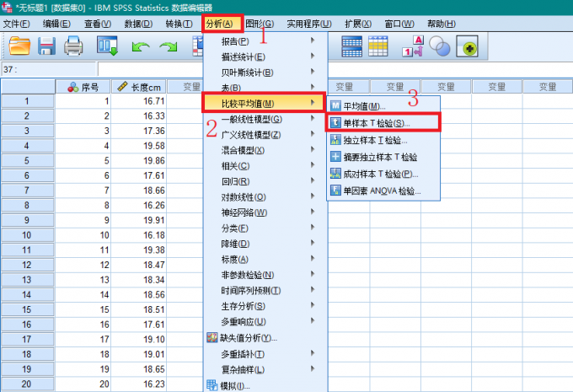Expand the 神经网络(W) submenu
The image size is (573, 392).
click(265, 212)
